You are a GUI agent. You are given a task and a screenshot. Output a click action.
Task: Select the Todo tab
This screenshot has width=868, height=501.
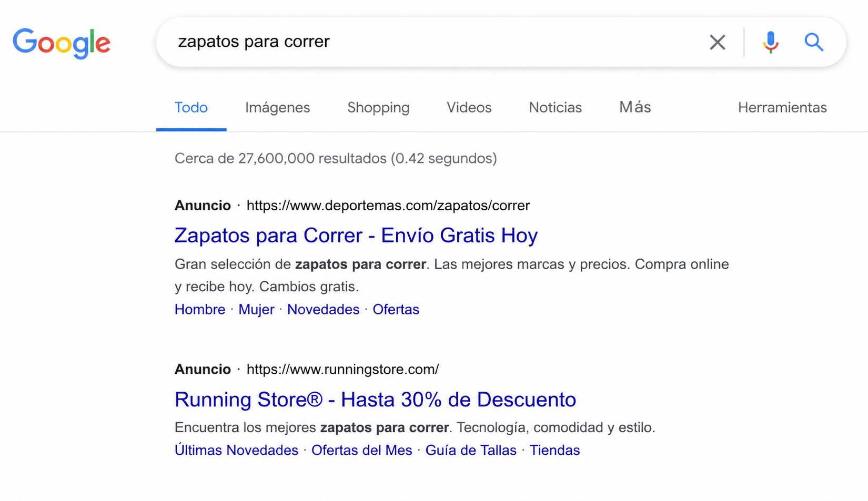click(x=191, y=107)
